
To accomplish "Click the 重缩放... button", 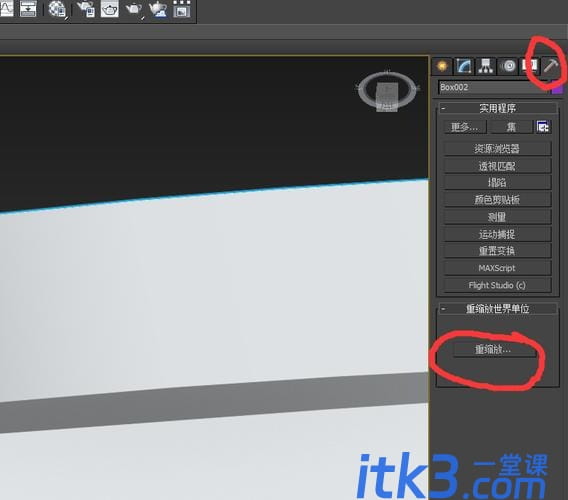I will click(493, 350).
